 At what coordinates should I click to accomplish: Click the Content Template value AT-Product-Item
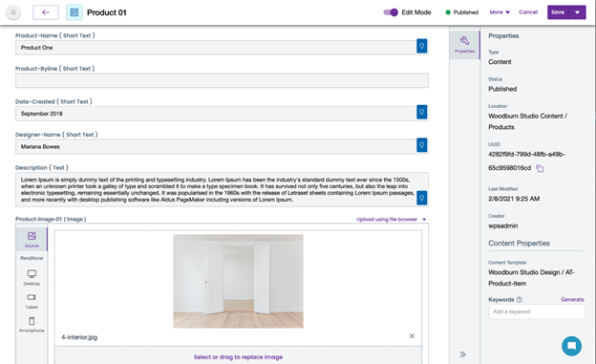pos(531,278)
